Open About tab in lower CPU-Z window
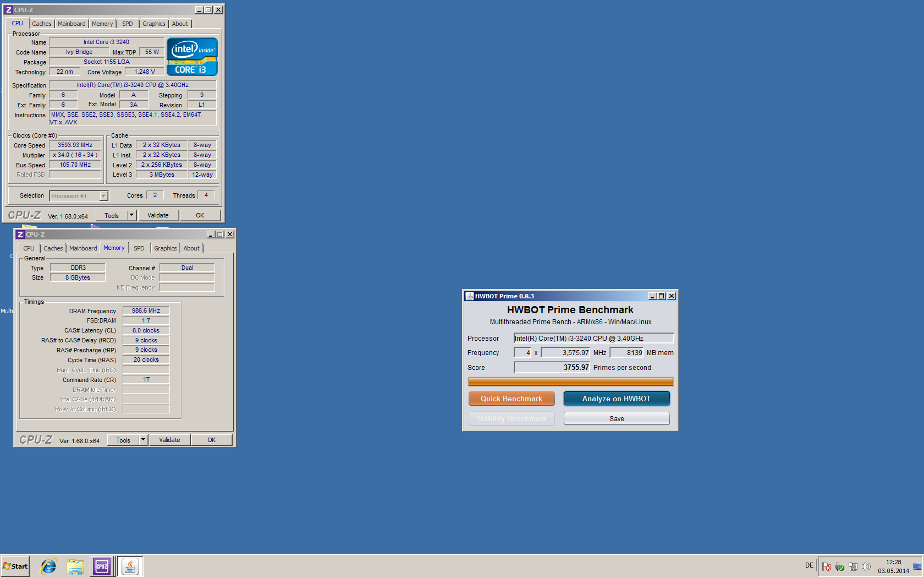 click(x=191, y=248)
